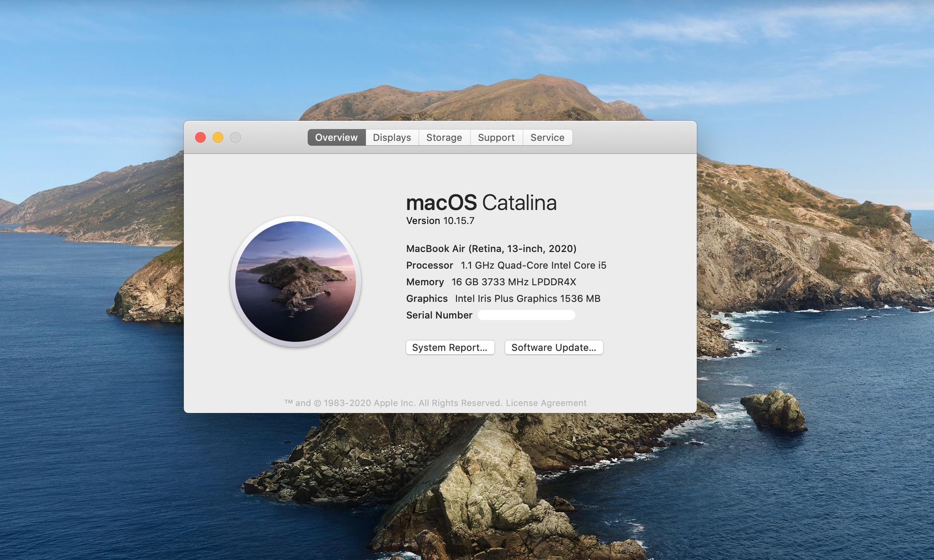The width and height of the screenshot is (934, 560).
Task: Open the License Agreement link
Action: [546, 403]
